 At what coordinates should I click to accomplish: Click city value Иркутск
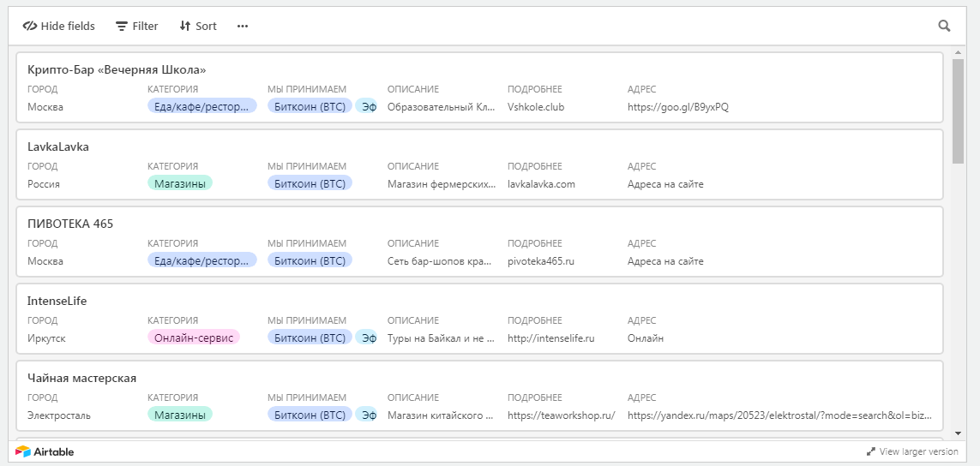click(x=46, y=338)
